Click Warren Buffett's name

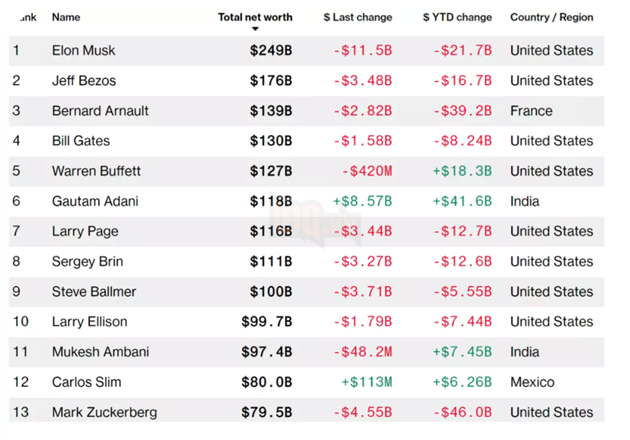tap(96, 171)
